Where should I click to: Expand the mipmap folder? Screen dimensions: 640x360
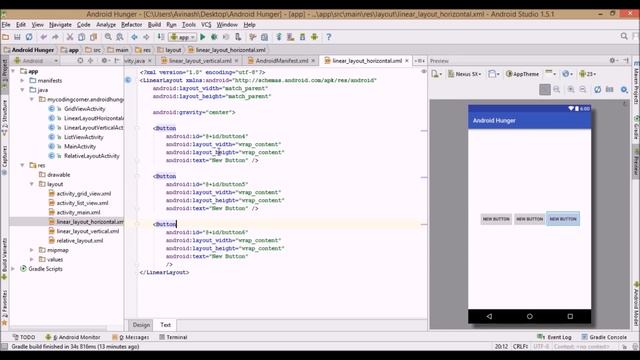(32, 250)
